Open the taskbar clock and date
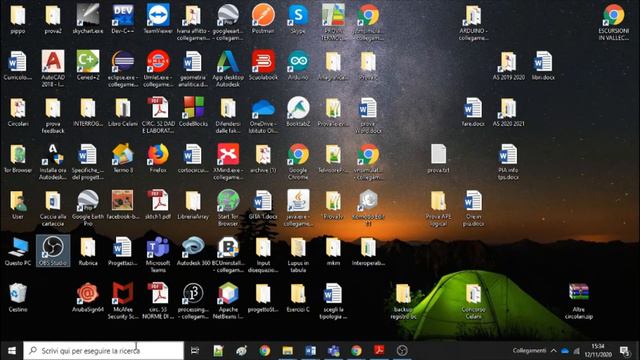Screen dimensions: 640x360 [x=598, y=351]
